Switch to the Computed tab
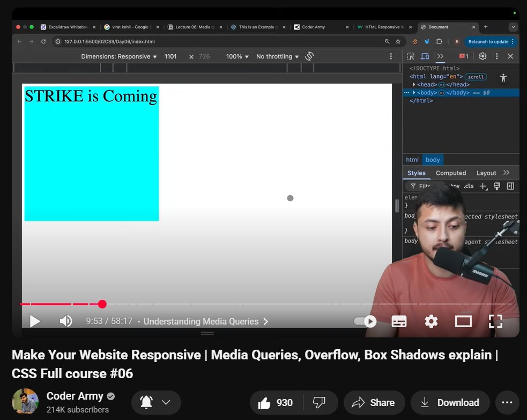This screenshot has width=527, height=420. click(451, 173)
